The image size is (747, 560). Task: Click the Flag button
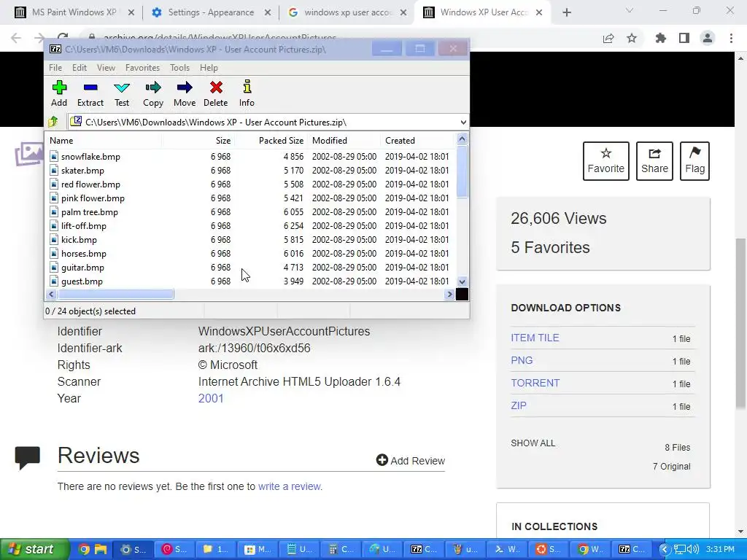pyautogui.click(x=694, y=161)
